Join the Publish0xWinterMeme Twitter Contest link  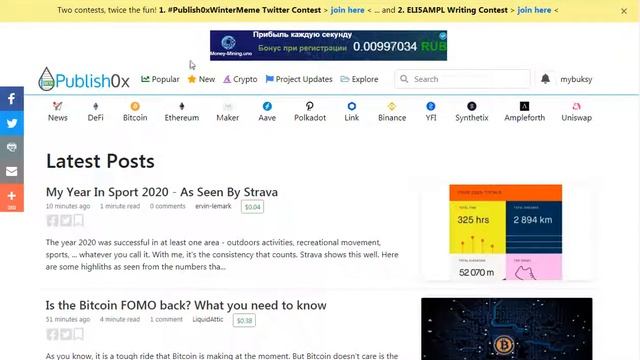point(347,10)
